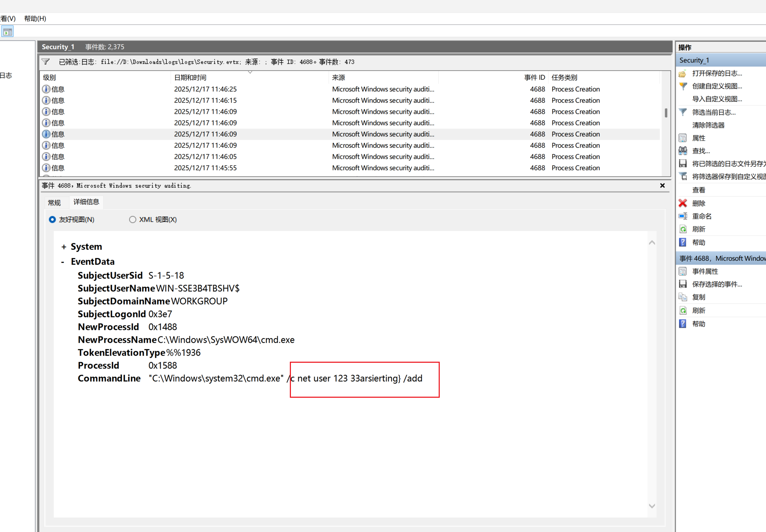Select the XML view radio button
This screenshot has width=766, height=532.
point(133,220)
